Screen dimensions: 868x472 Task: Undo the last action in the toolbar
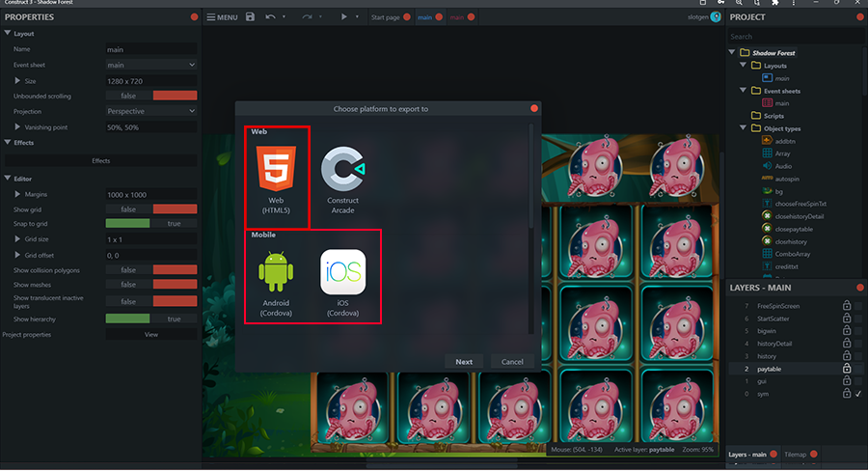pyautogui.click(x=270, y=17)
